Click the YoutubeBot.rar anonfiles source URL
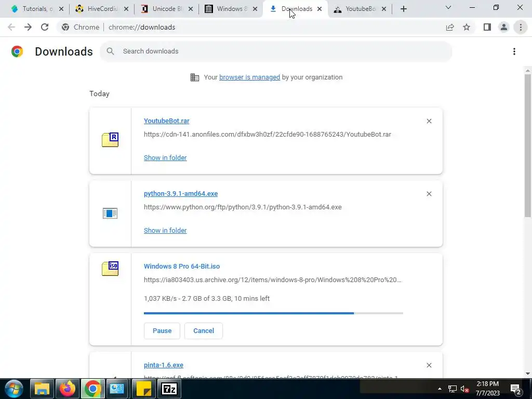Viewport: 532px width, 399px height. point(268,135)
